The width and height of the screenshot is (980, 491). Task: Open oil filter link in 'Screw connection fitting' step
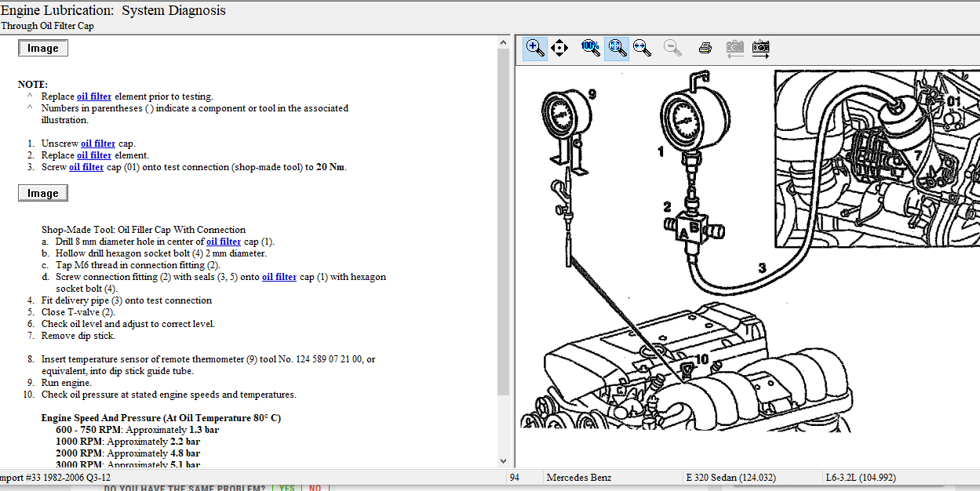279,277
